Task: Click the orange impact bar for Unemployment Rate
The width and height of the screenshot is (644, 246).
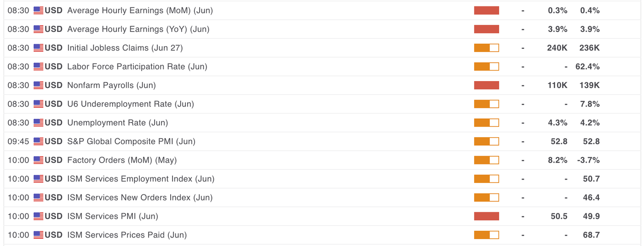Action: click(487, 123)
